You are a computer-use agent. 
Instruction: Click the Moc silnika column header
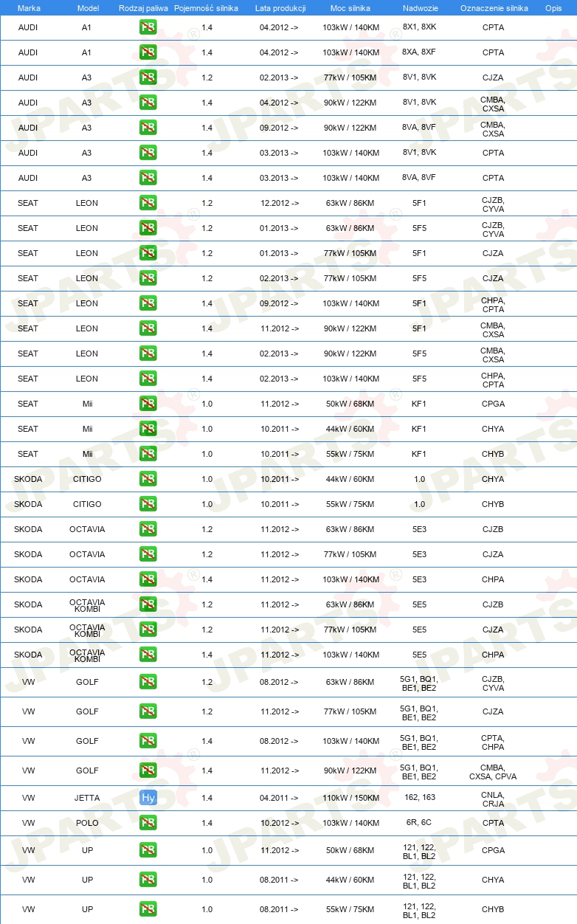coord(350,7)
